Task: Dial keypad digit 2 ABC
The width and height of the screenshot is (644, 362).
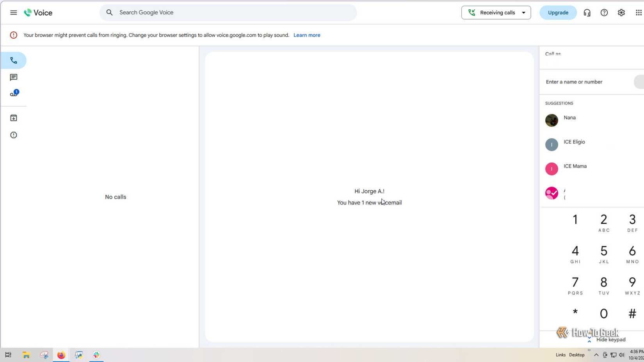Action: pos(604,223)
